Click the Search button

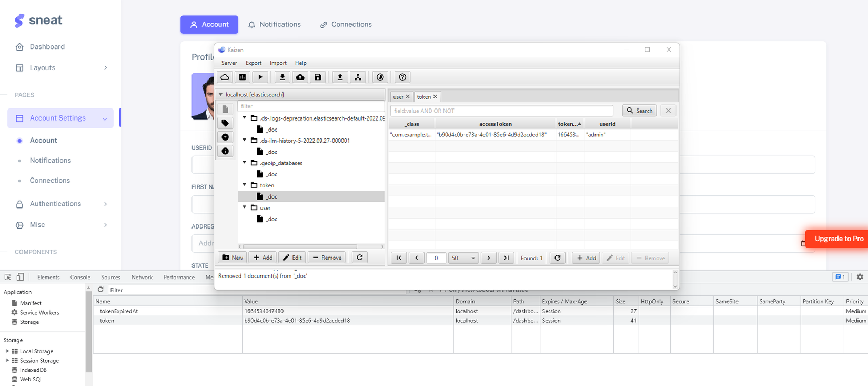tap(639, 111)
